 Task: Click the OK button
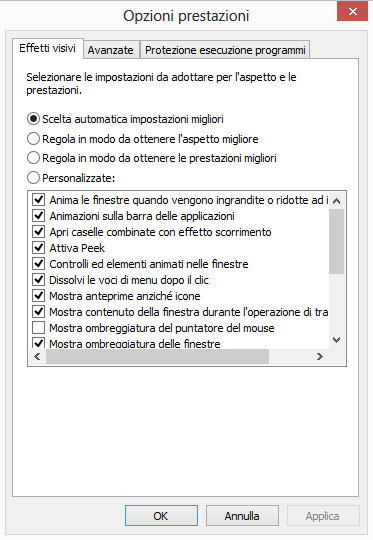tap(161, 516)
